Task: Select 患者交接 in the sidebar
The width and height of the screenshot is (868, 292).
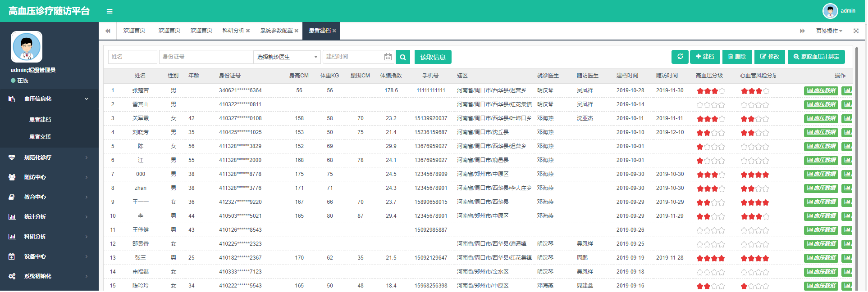Action: [40, 137]
